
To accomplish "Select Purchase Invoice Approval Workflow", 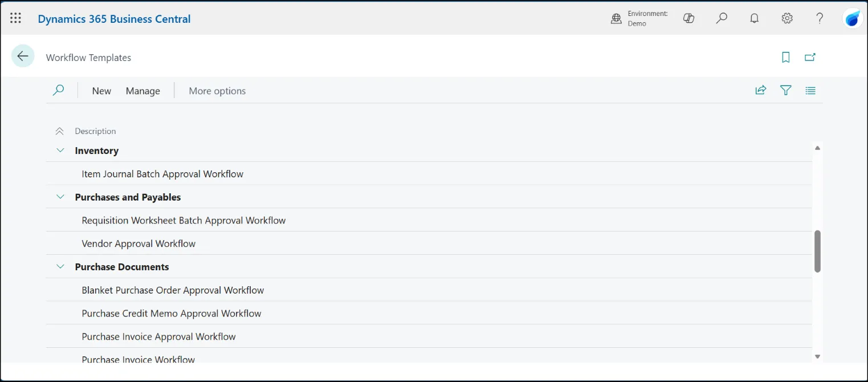I will [429, 336].
